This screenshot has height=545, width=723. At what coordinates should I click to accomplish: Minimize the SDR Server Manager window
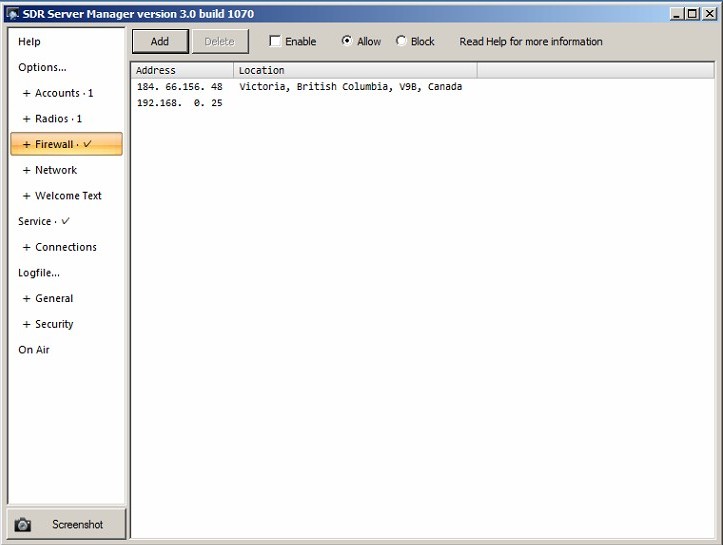click(676, 14)
